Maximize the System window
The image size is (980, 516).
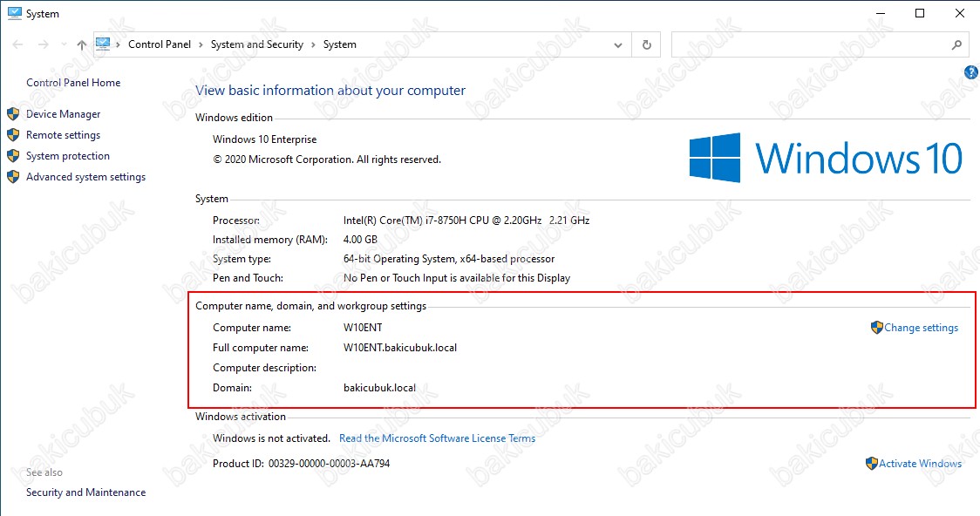[920, 13]
